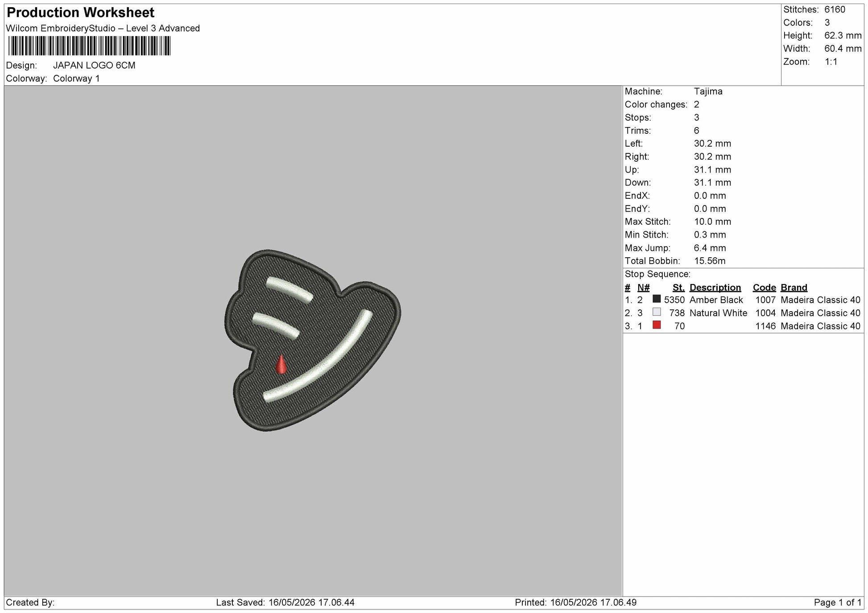Screen dimensions: 868x613
Task: Click the 'Color changes:' label
Action: tap(656, 104)
